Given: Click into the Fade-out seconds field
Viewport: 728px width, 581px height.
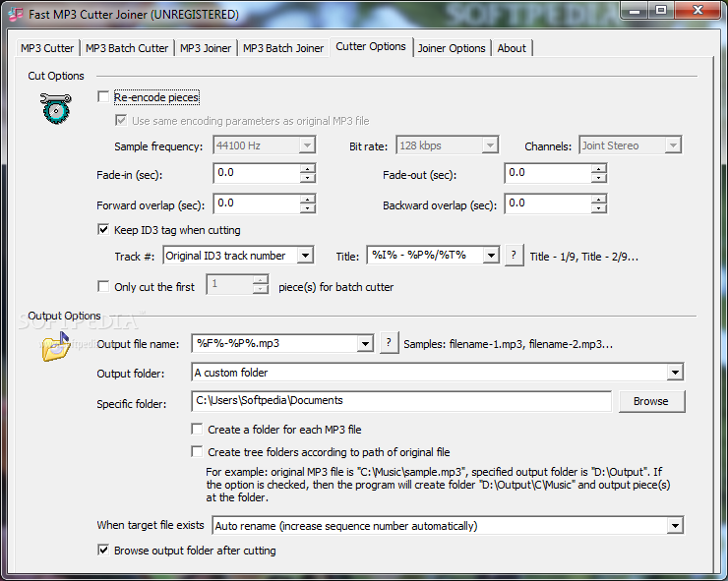Looking at the screenshot, I should click(548, 173).
